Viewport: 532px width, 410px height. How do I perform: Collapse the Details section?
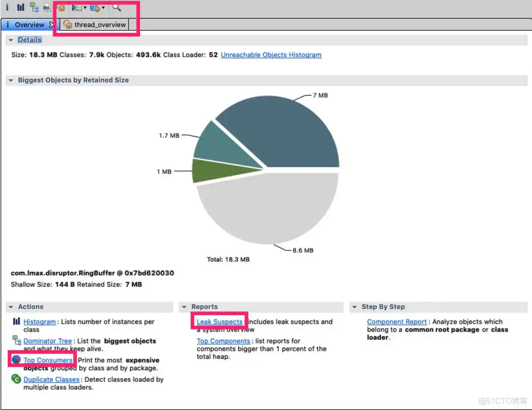point(11,40)
